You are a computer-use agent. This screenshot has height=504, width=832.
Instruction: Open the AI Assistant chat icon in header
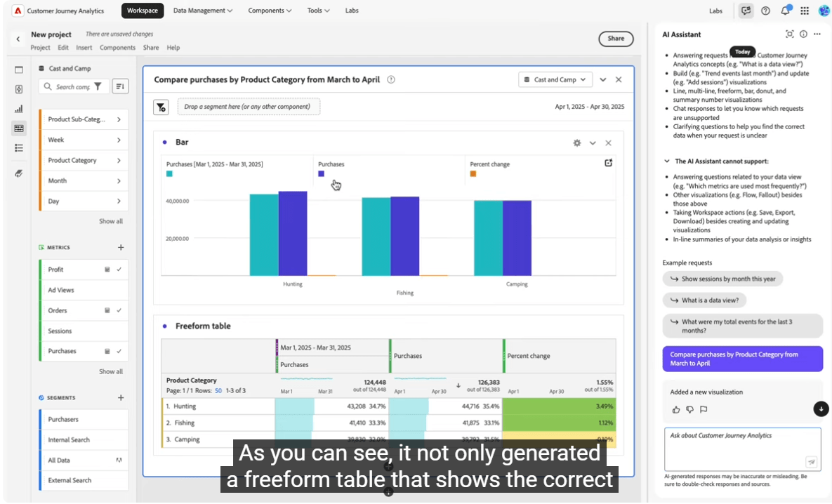click(x=746, y=11)
